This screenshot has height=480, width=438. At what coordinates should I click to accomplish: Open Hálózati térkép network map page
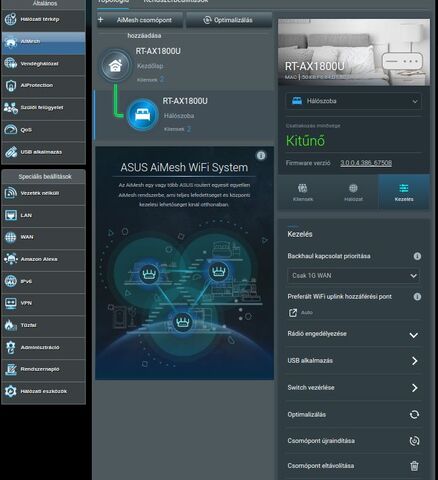[43, 20]
